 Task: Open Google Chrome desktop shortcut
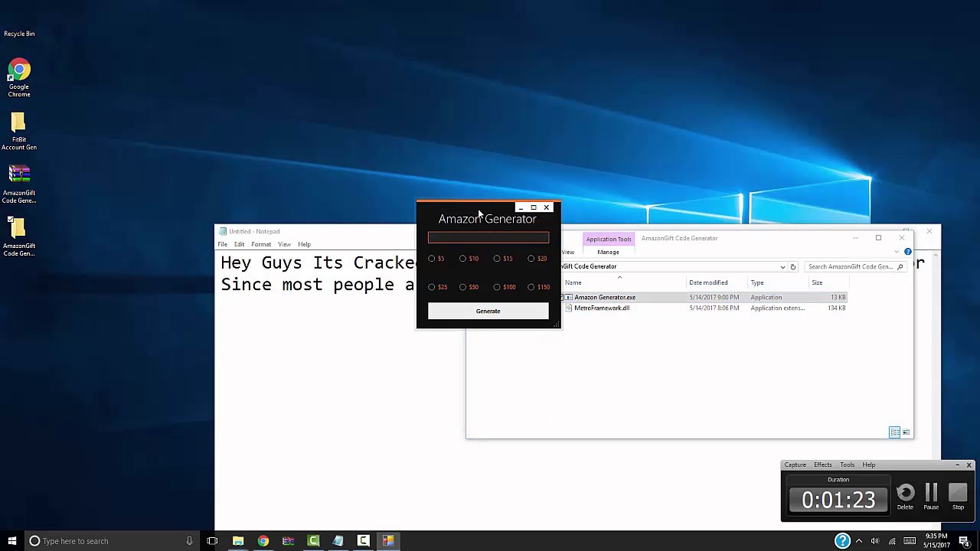(x=19, y=79)
